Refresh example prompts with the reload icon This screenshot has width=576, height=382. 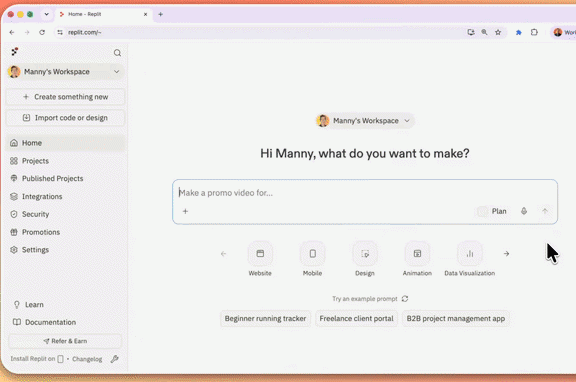pyautogui.click(x=405, y=299)
